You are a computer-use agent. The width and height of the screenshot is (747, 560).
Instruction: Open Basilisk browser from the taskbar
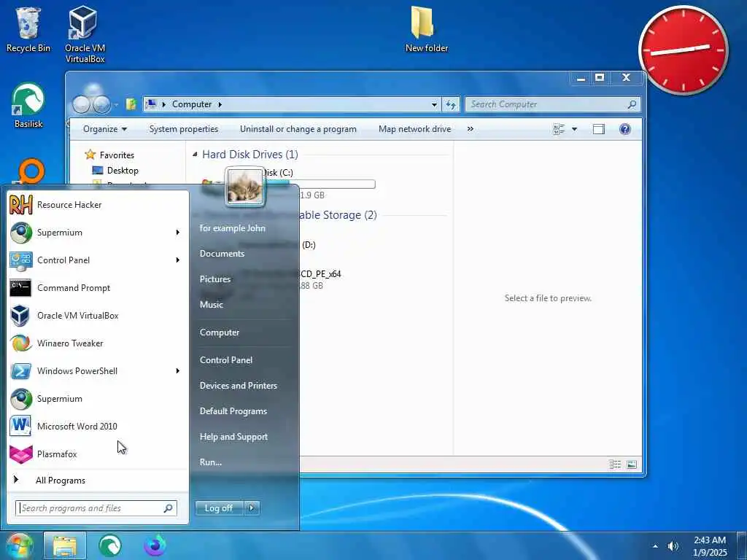(110, 545)
